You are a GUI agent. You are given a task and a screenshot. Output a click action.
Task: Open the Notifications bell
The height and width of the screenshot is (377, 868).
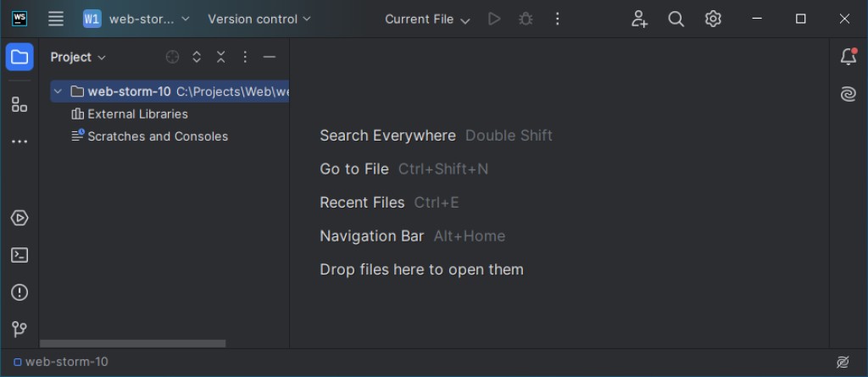(849, 57)
